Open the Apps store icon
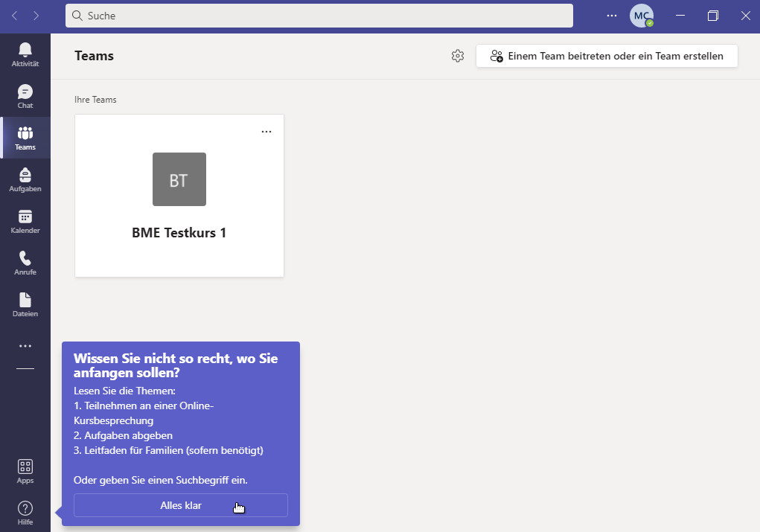The height and width of the screenshot is (532, 760). [x=25, y=471]
